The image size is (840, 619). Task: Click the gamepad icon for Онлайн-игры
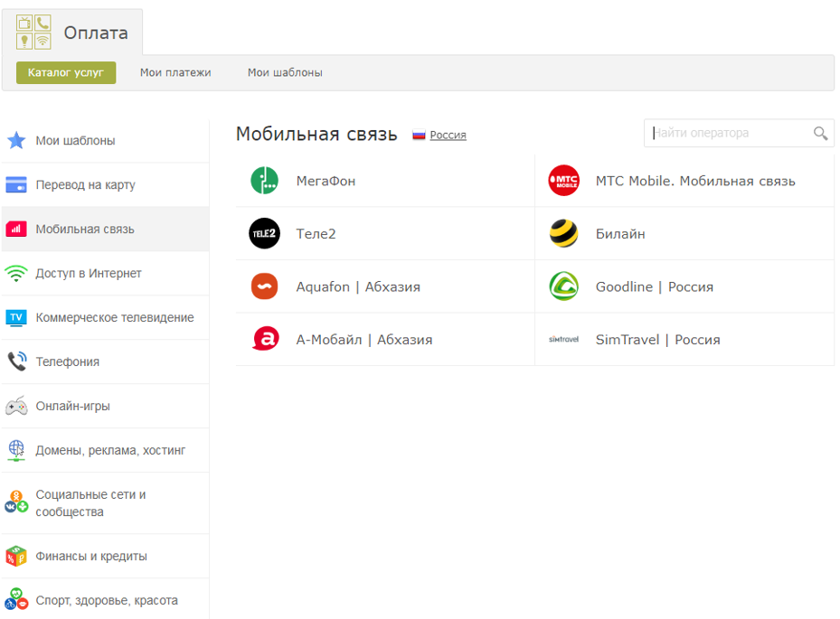click(16, 406)
